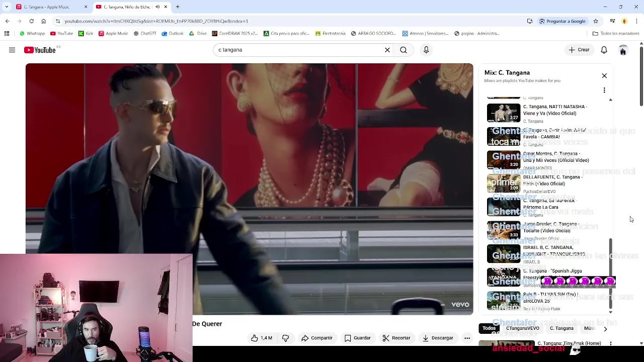Viewport: 644px width, 362px height.
Task: Open the apps grid in bookmarks bar
Action: pos(7,34)
